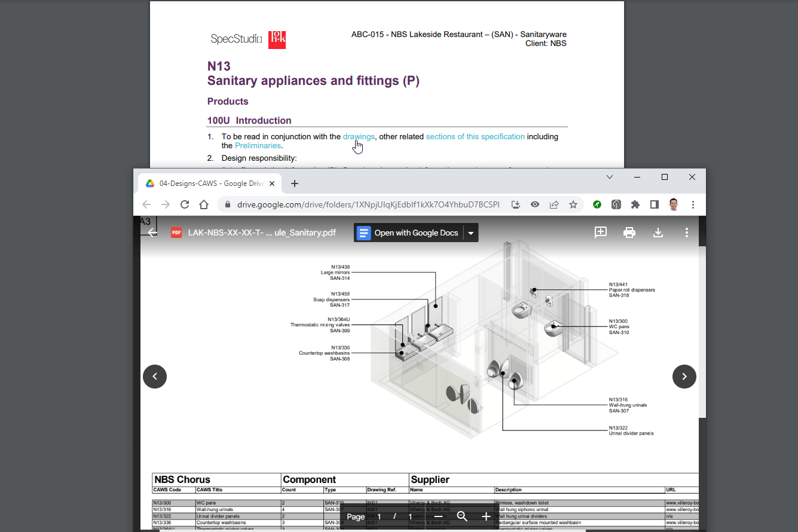Share the current page
The height and width of the screenshot is (532, 798).
pos(554,204)
